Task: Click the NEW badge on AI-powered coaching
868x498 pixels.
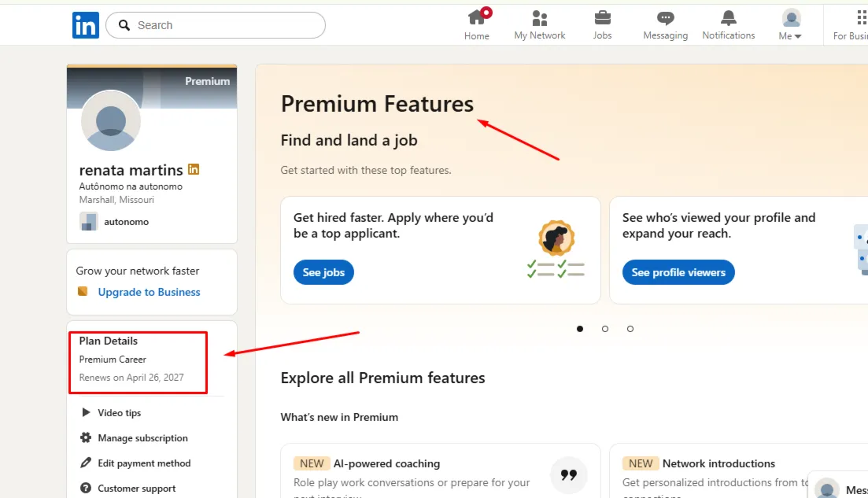Action: coord(312,463)
